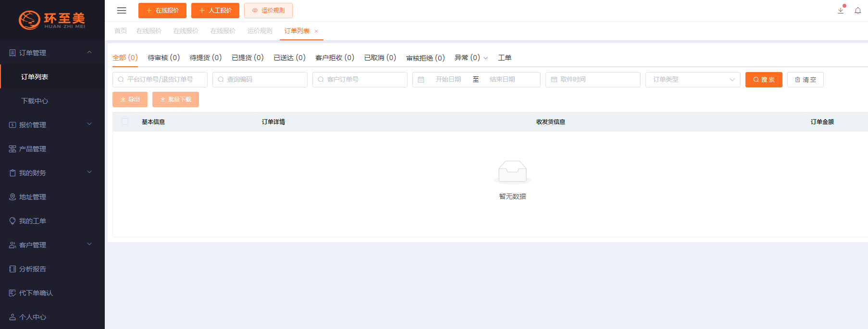The image size is (868, 329).
Task: Click the notification bell icon
Action: tap(858, 11)
